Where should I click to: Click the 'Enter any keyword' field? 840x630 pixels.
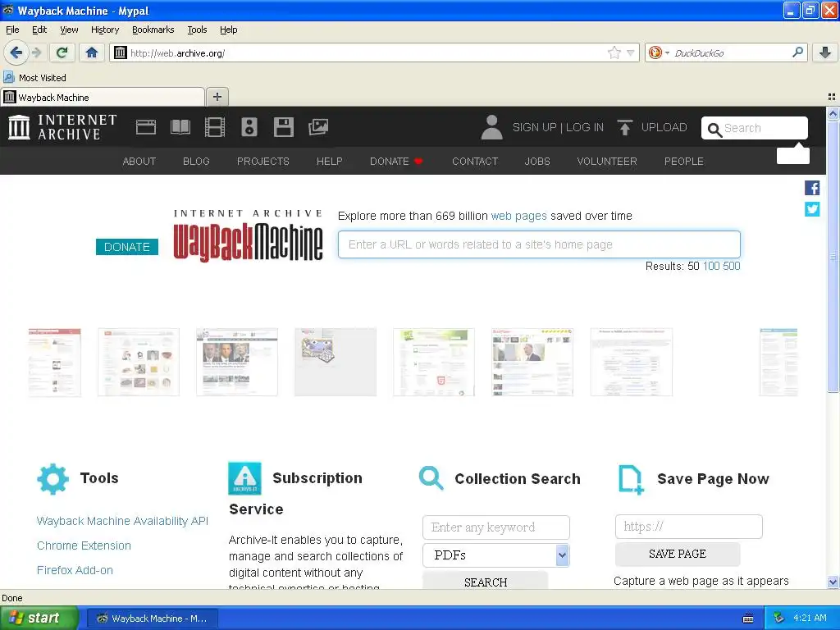tap(496, 527)
